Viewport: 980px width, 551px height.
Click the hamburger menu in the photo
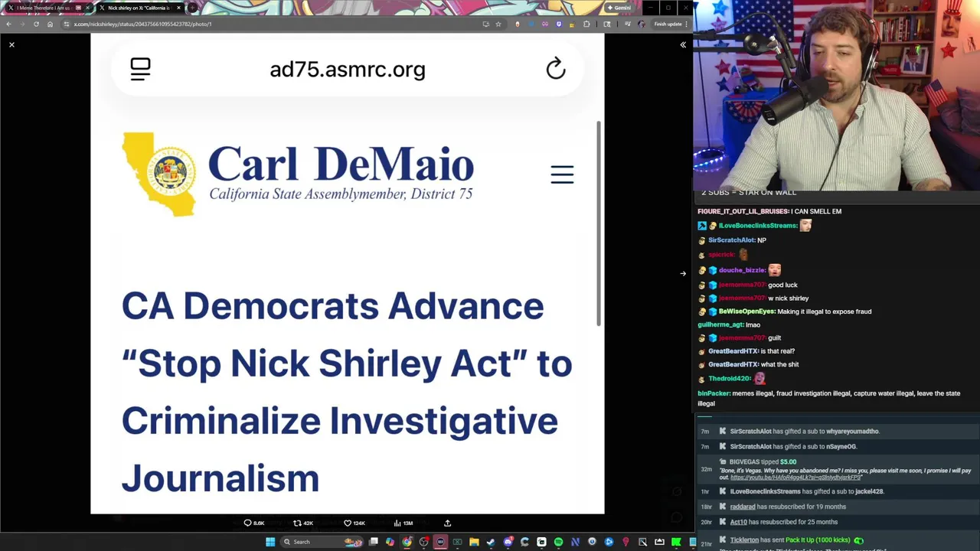562,174
